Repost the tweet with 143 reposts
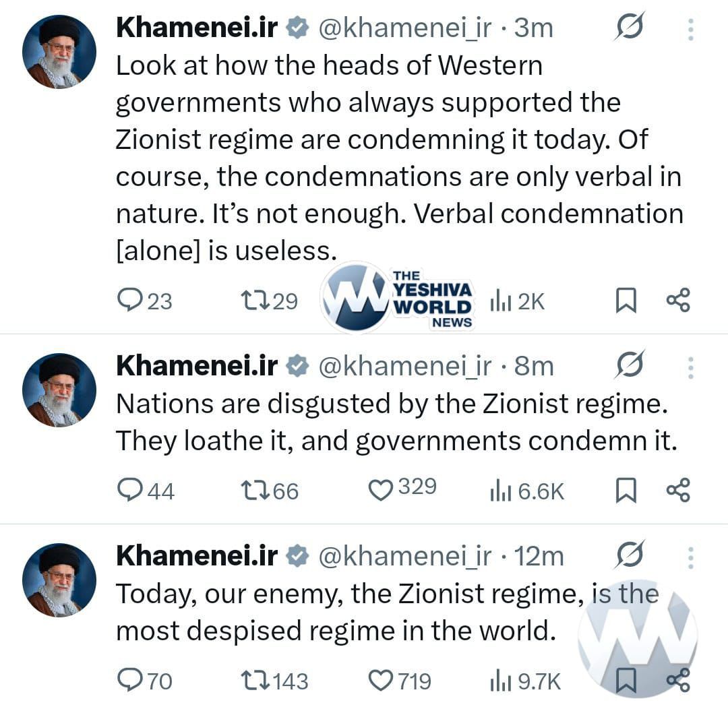 pyautogui.click(x=274, y=681)
